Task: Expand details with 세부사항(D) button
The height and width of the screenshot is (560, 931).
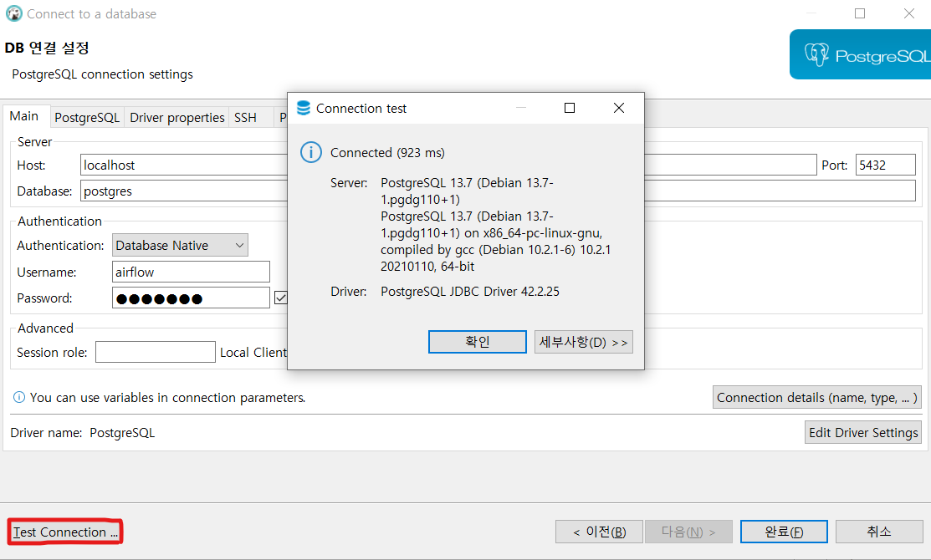Action: (584, 342)
